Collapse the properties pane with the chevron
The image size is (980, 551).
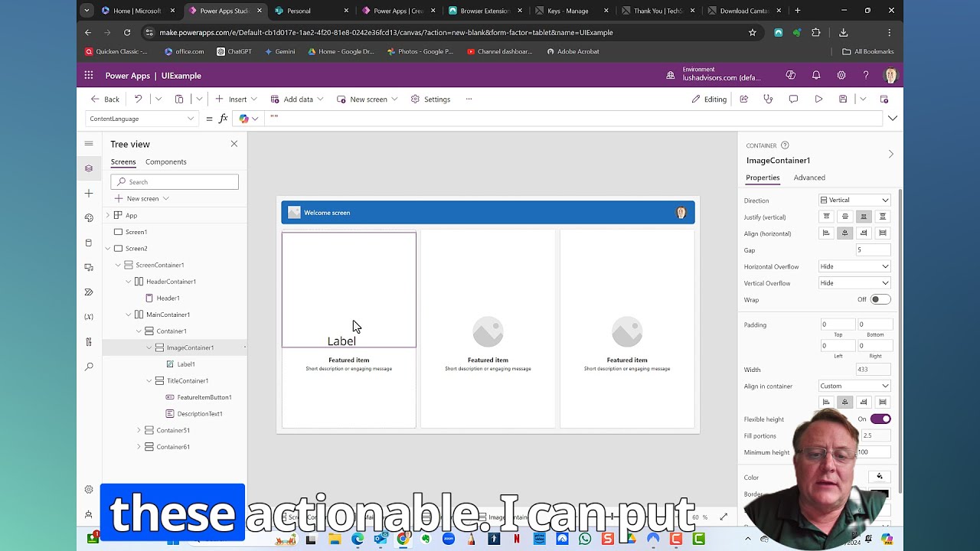(x=890, y=154)
